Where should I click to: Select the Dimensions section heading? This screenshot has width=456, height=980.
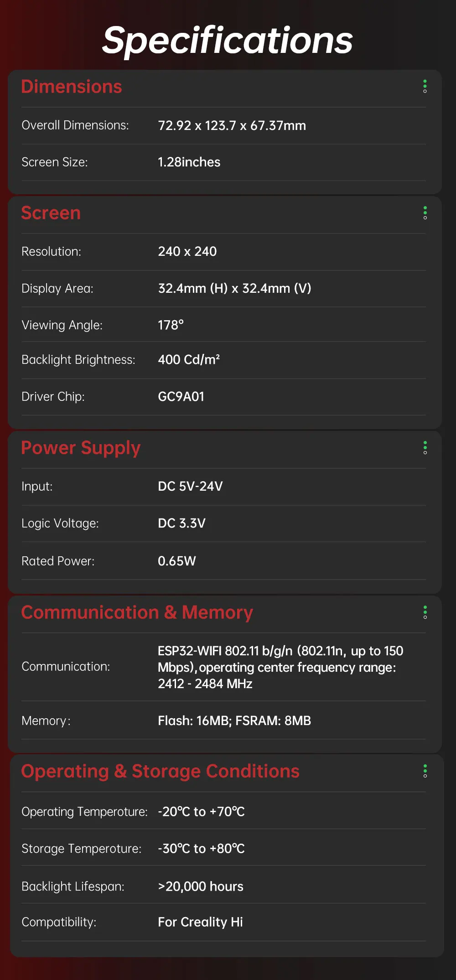tap(72, 87)
